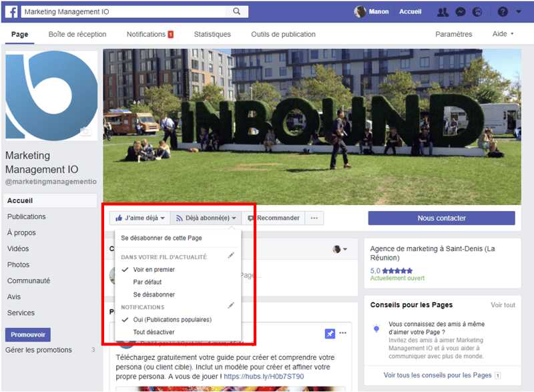Click the INBOUND cover photo
Image resolution: width=534 pixels, height=392 pixels.
tap(312, 127)
